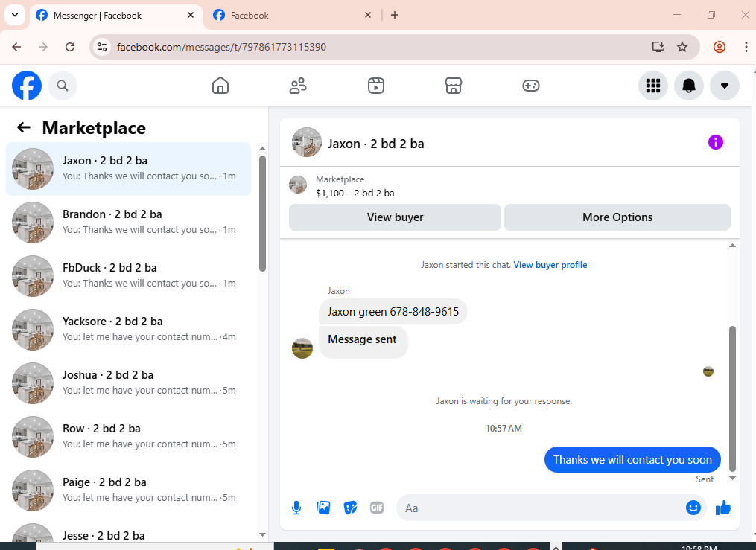The height and width of the screenshot is (550, 756).
Task: Open Paige 2 bd 2 ba conversation
Action: [128, 490]
